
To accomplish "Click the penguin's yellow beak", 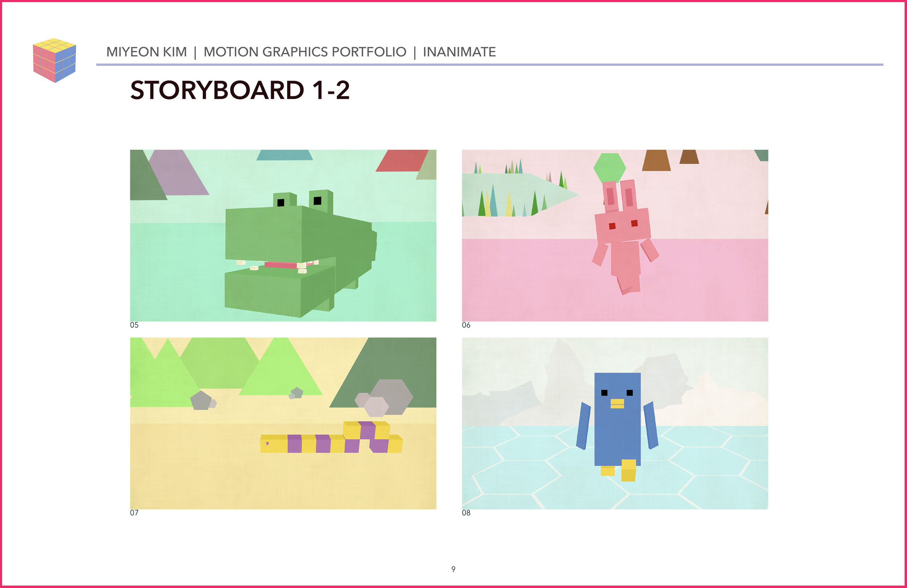I will click(617, 403).
